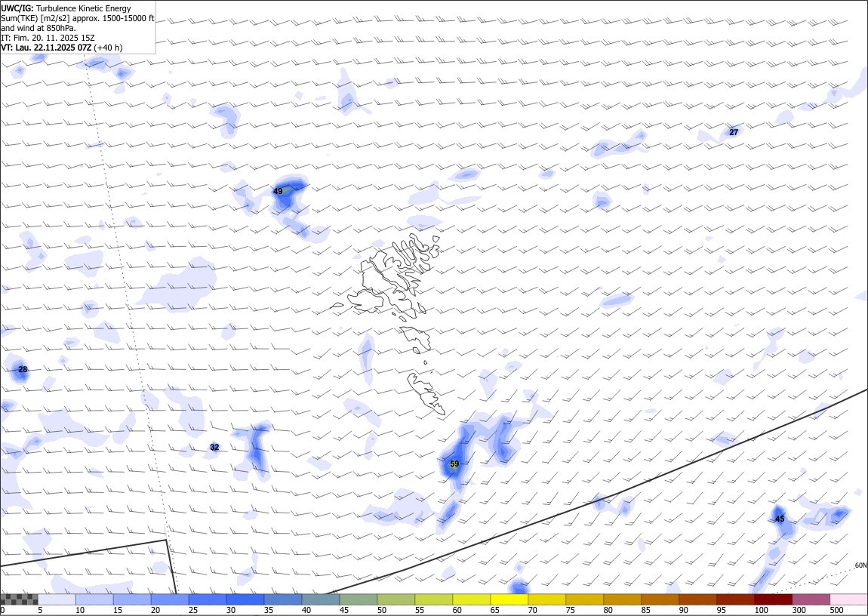The height and width of the screenshot is (616, 868).
Task: Click the TKE value label 28
Action: coord(23,369)
